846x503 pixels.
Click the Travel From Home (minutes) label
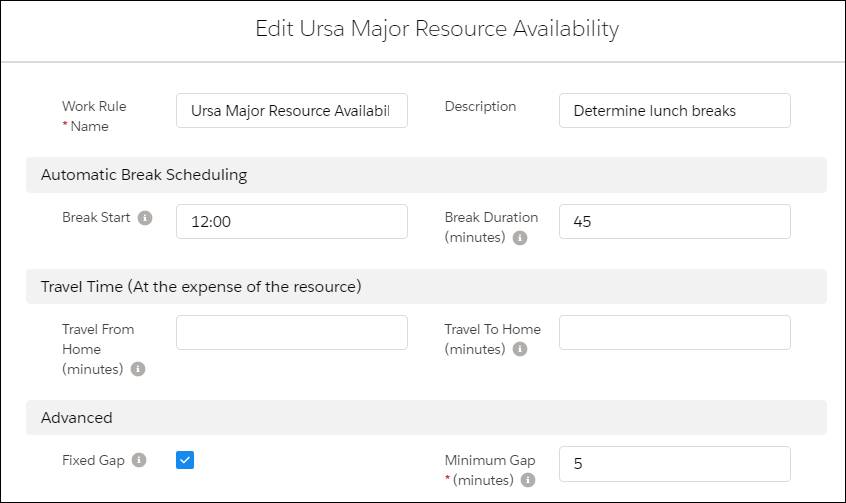point(98,349)
